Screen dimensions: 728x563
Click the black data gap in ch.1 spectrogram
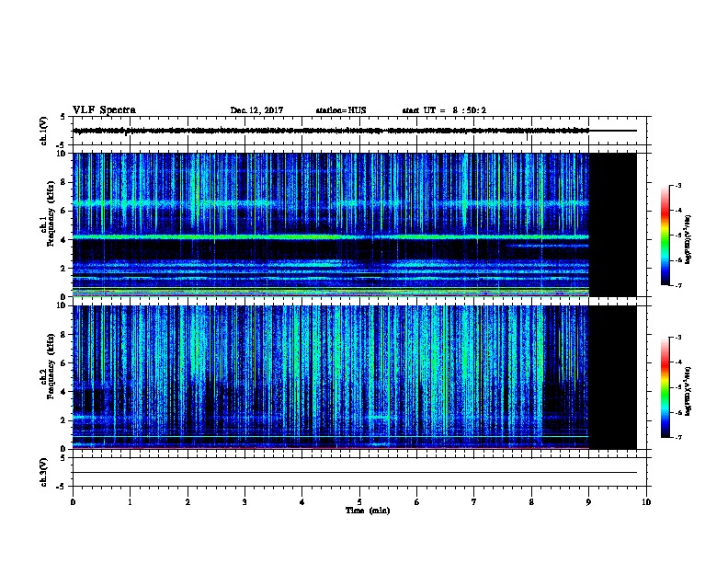click(x=612, y=224)
